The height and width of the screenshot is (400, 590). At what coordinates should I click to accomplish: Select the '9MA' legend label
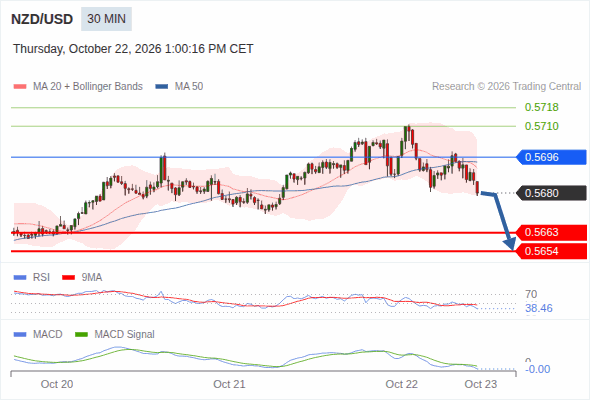point(92,278)
